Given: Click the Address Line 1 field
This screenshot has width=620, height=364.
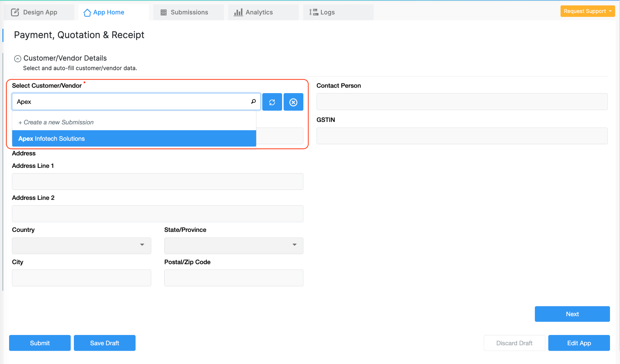Looking at the screenshot, I should [157, 181].
